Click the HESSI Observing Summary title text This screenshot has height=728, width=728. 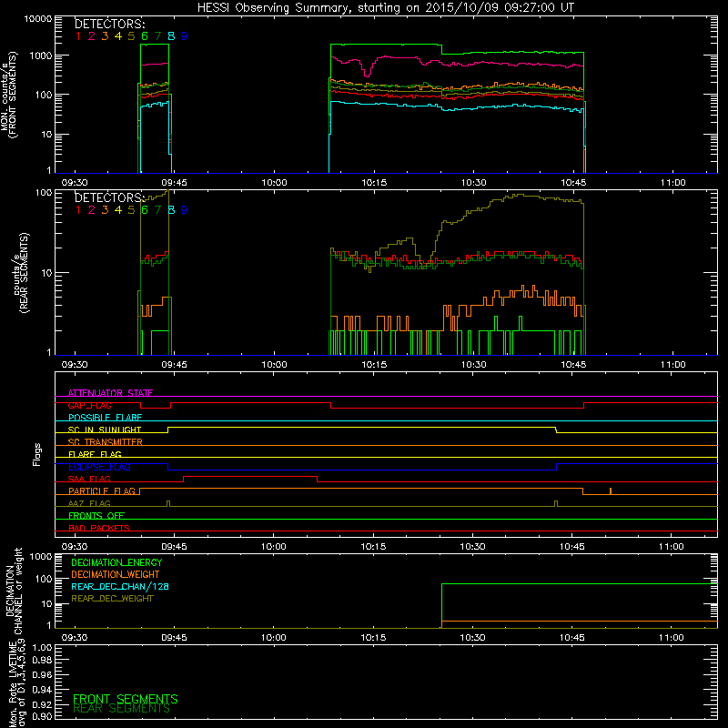(x=385, y=8)
